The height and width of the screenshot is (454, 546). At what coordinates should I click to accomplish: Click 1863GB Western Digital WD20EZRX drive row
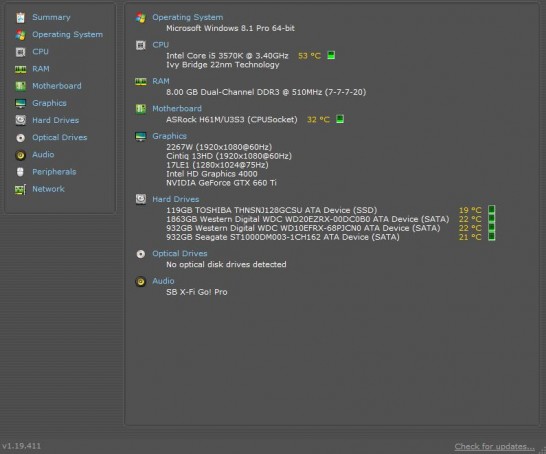point(308,219)
